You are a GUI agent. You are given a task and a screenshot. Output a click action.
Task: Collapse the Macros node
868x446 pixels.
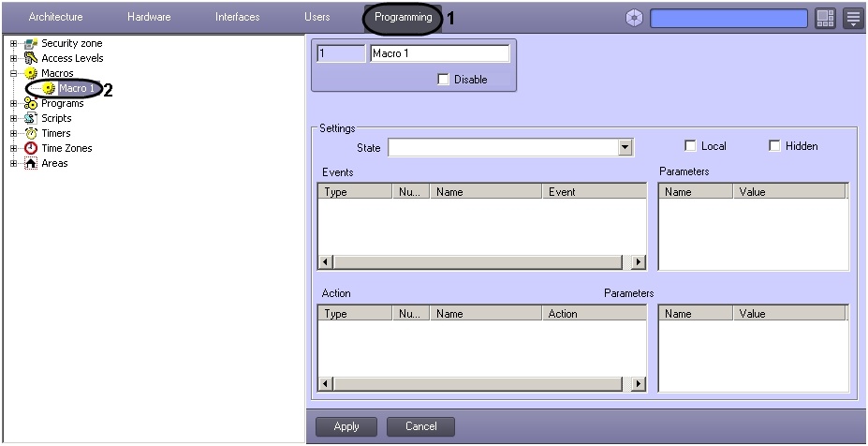coord(14,73)
